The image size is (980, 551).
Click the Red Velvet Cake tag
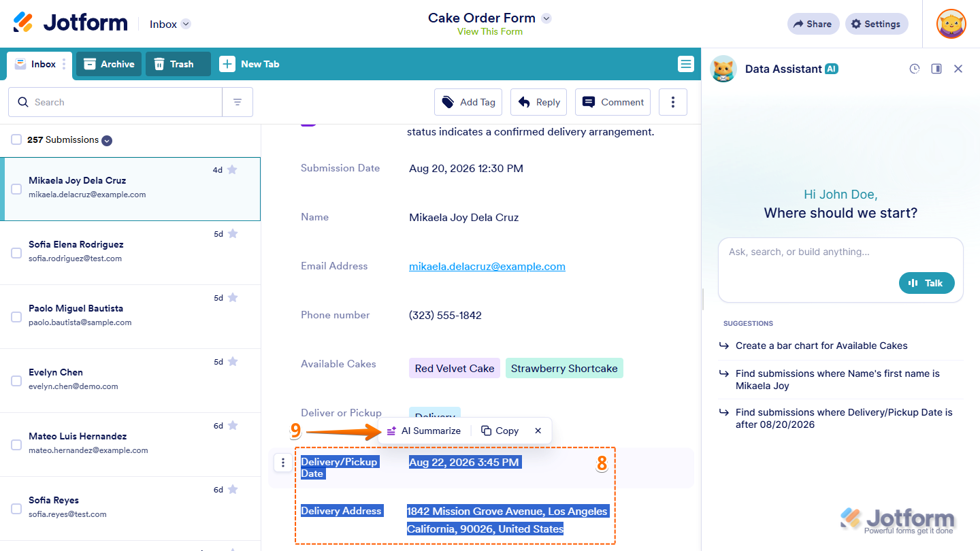coord(455,368)
